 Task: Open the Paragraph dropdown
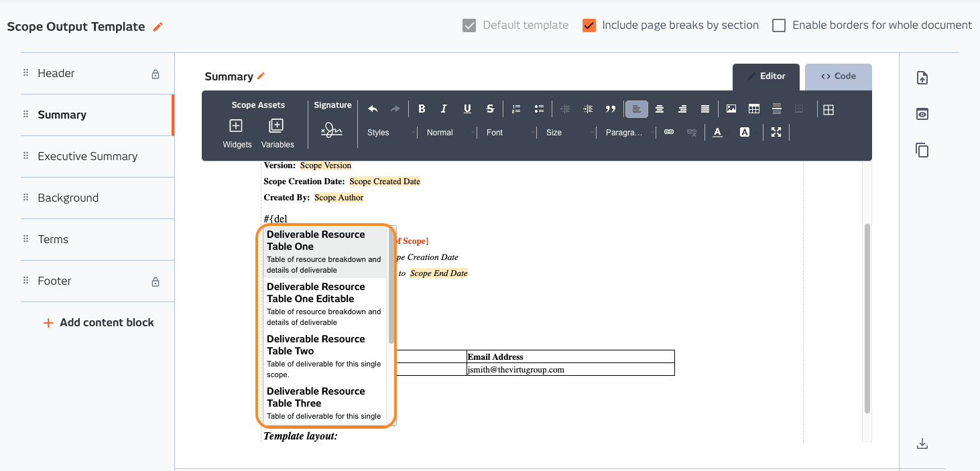629,133
